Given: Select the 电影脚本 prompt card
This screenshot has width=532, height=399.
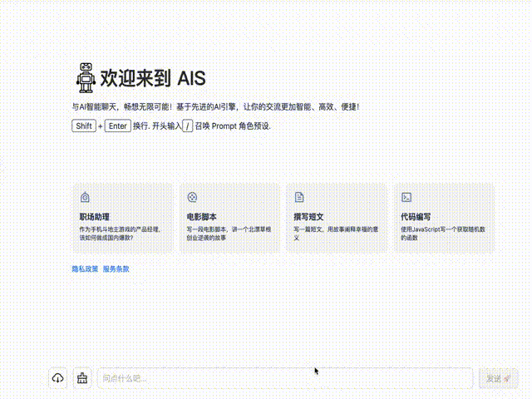Looking at the screenshot, I should pos(229,218).
